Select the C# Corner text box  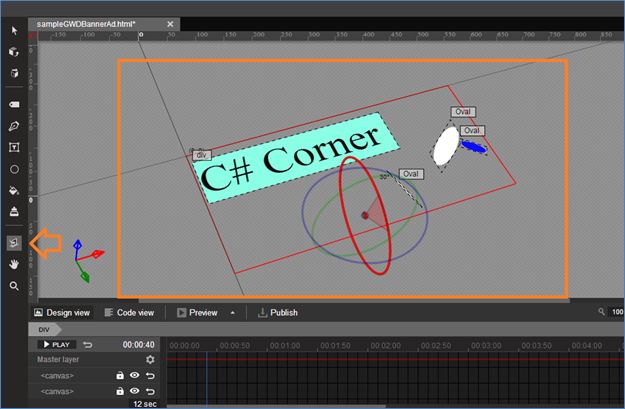(295, 157)
